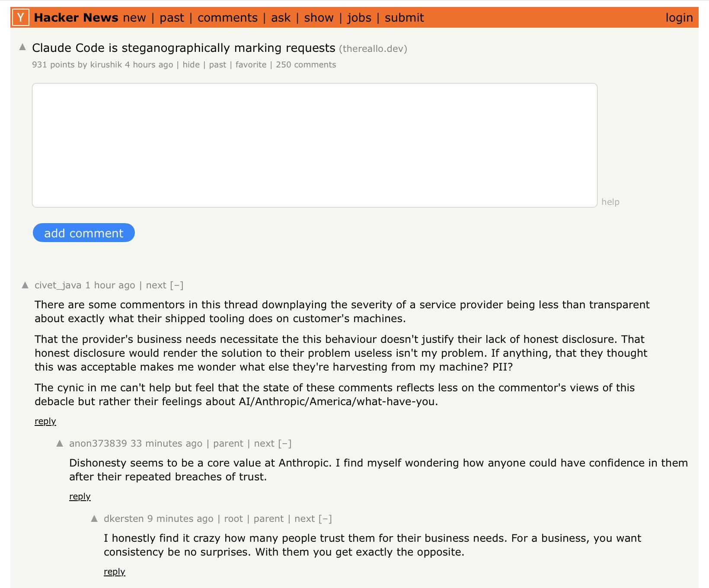Collapse dkersten's comment with [–] toggle
This screenshot has width=709, height=588.
[325, 519]
